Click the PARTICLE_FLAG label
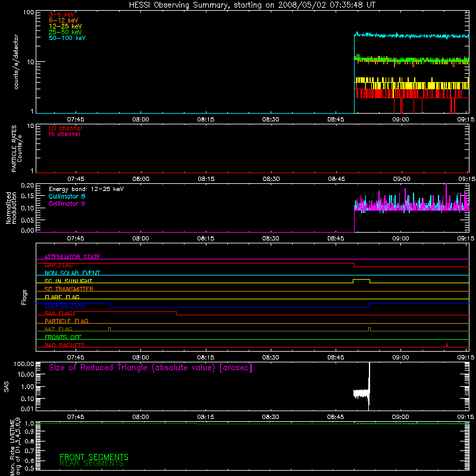Screen dimensions: 476x476 pyautogui.click(x=67, y=321)
